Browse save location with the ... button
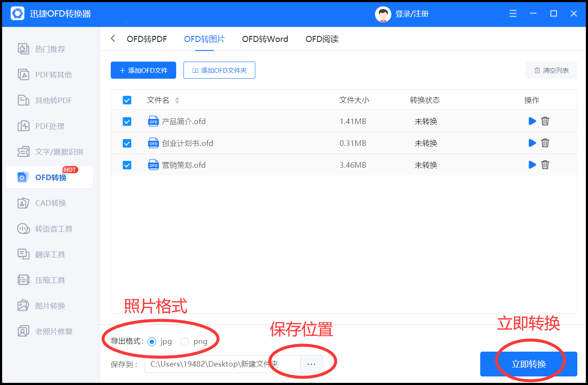The height and width of the screenshot is (385, 588). tap(311, 364)
